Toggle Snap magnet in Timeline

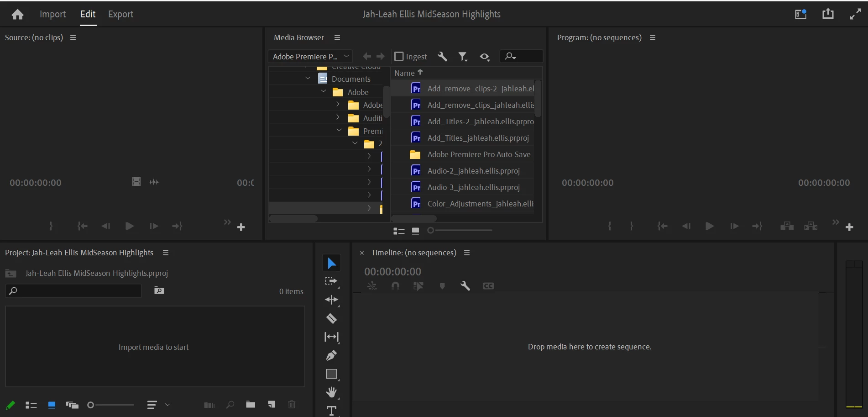(395, 286)
